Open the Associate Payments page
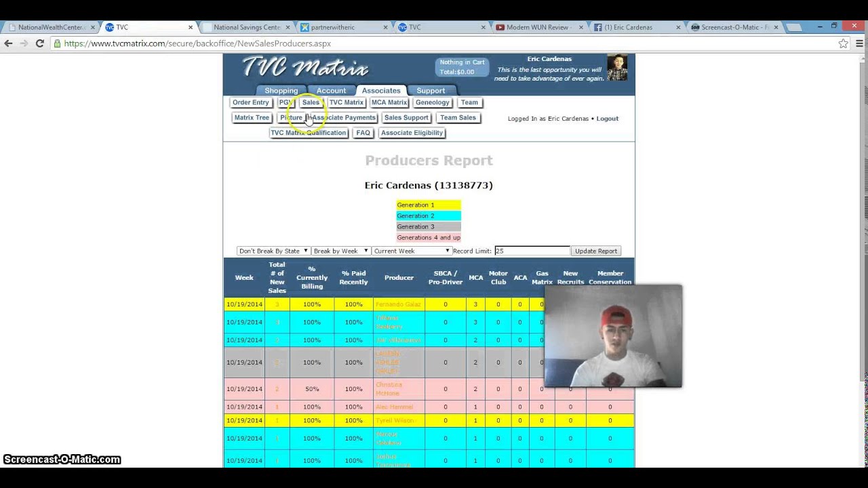This screenshot has height=488, width=868. [x=344, y=118]
